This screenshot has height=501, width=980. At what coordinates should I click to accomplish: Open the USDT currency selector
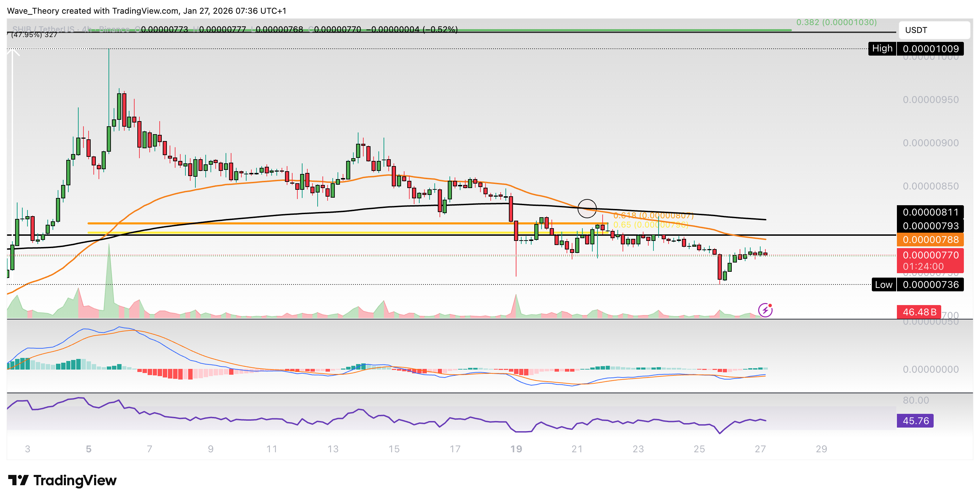click(x=933, y=30)
